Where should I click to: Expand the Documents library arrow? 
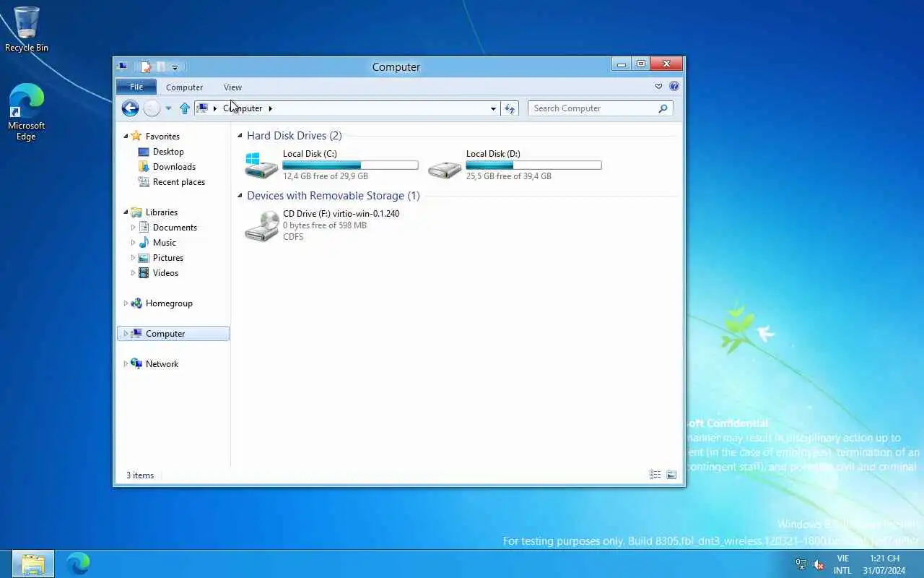(x=133, y=228)
